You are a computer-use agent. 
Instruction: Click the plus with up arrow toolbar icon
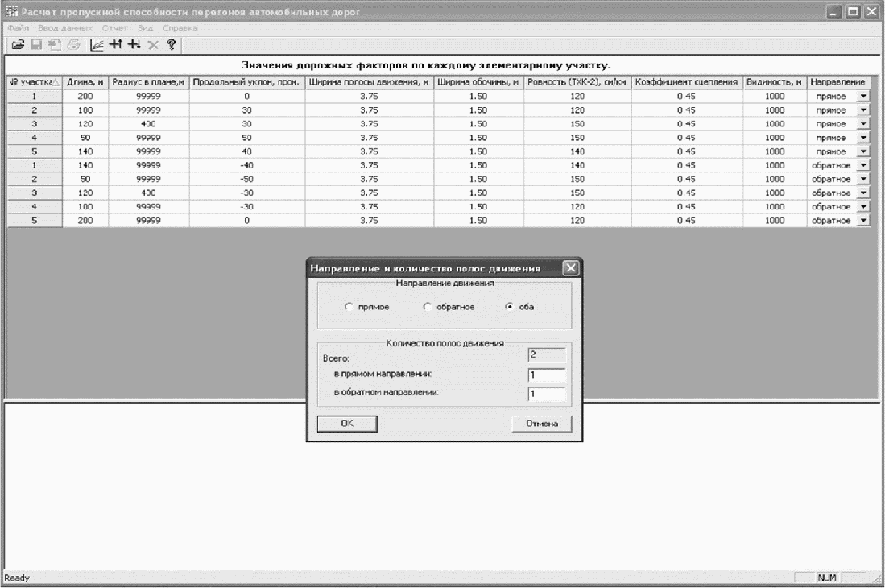tap(116, 44)
